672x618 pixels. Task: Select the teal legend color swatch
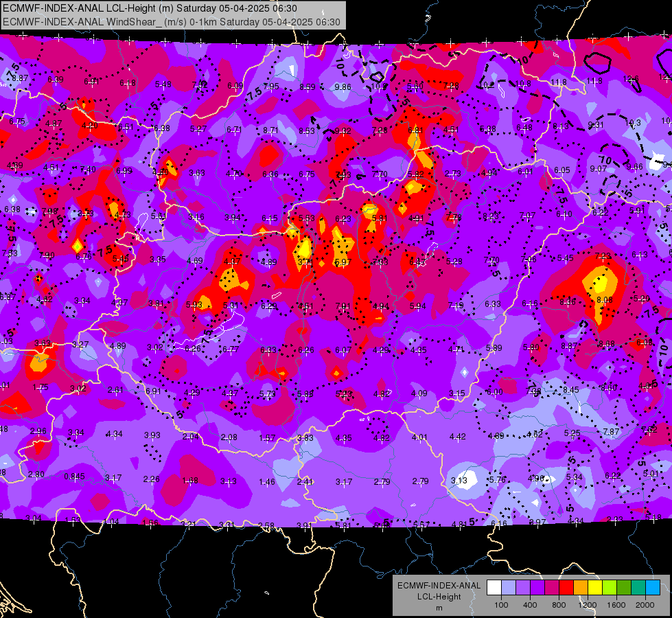(638, 588)
